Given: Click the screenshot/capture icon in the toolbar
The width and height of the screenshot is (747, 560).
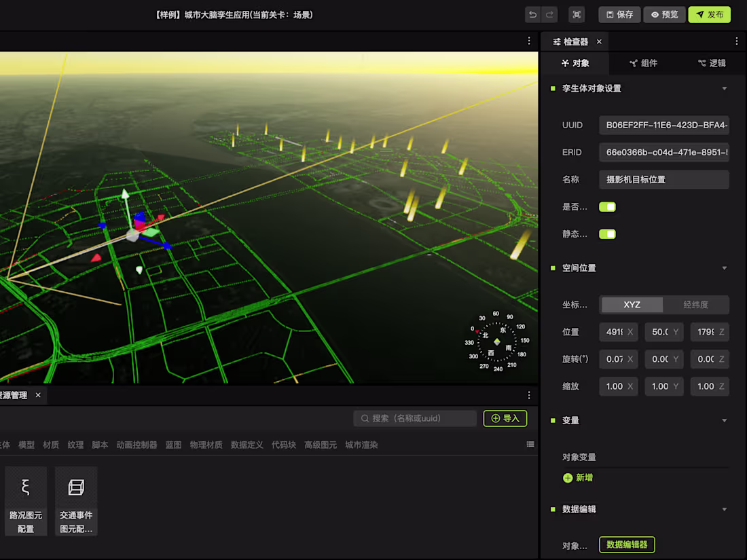Looking at the screenshot, I should [577, 14].
